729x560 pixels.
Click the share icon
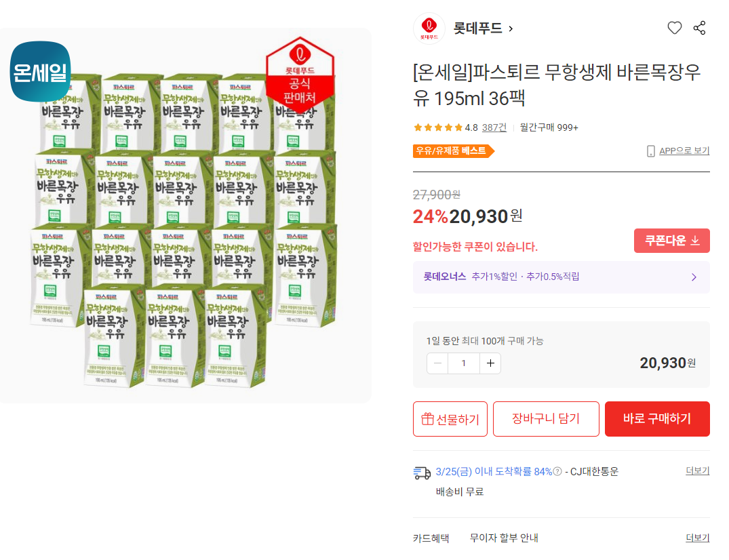click(x=700, y=28)
